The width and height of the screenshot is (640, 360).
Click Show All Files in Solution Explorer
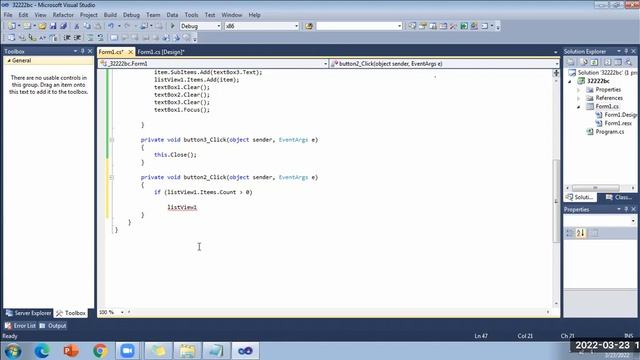click(x=584, y=62)
